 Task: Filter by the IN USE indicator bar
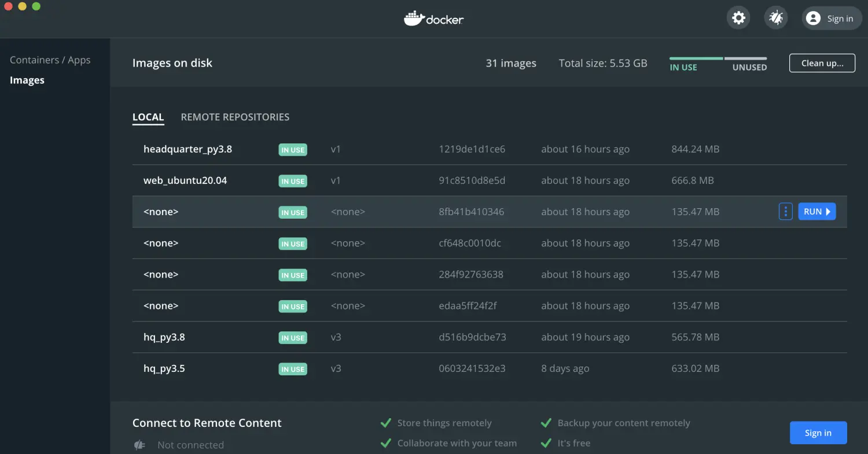(x=696, y=64)
